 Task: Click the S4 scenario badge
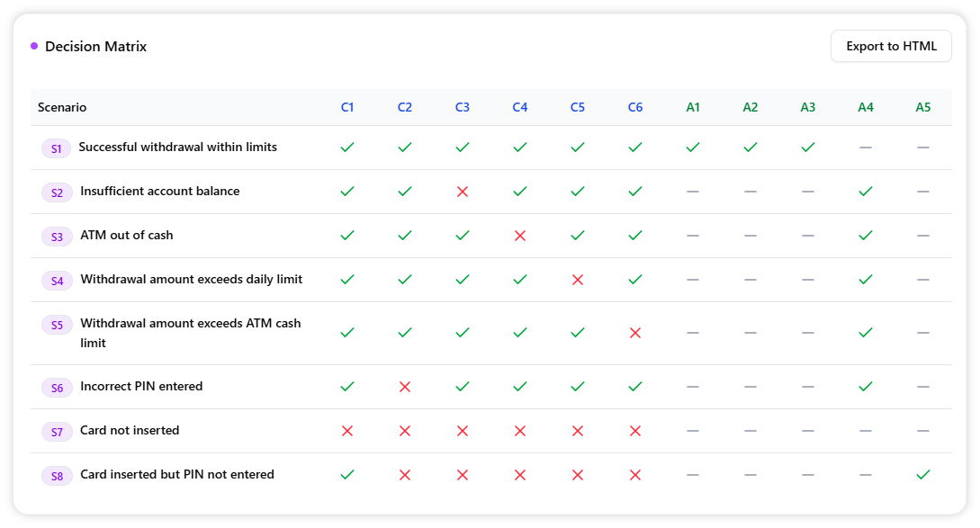coord(57,281)
